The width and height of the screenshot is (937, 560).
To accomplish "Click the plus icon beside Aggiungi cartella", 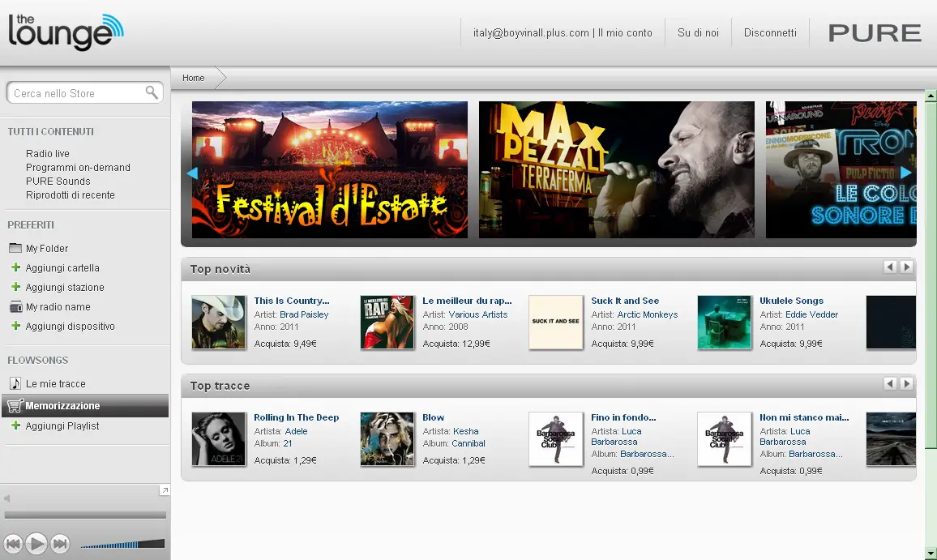I will pos(16,267).
